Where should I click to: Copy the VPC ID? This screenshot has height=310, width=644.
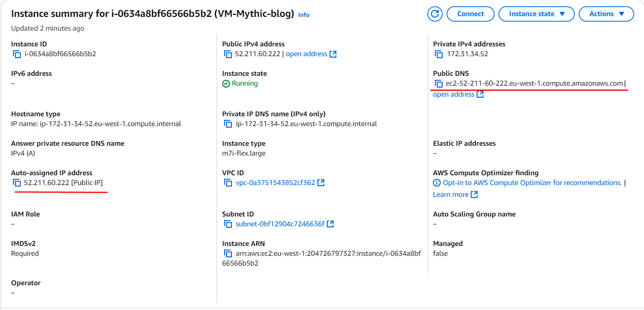point(228,183)
